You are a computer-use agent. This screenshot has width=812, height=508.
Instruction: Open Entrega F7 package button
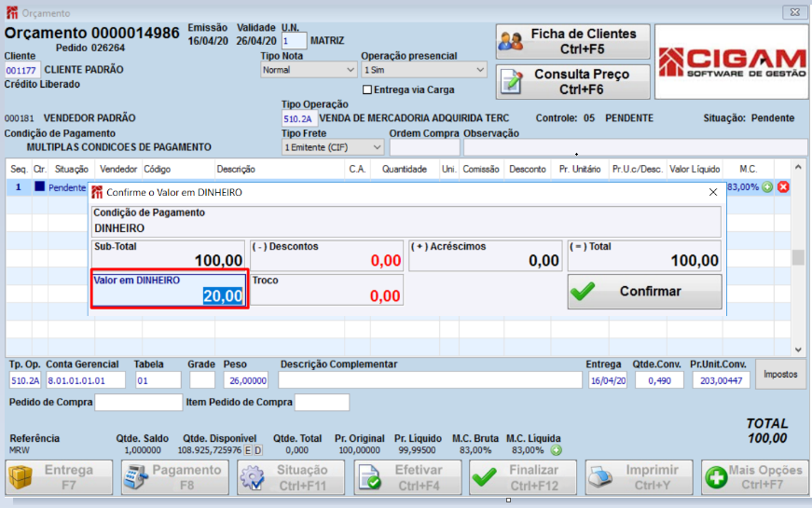(59, 477)
